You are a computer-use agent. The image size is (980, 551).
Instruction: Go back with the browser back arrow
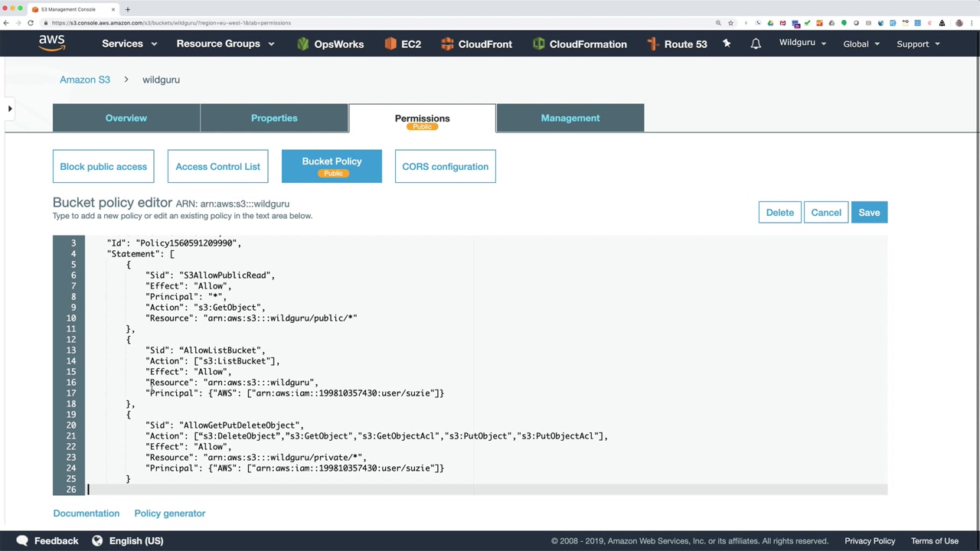pos(6,23)
